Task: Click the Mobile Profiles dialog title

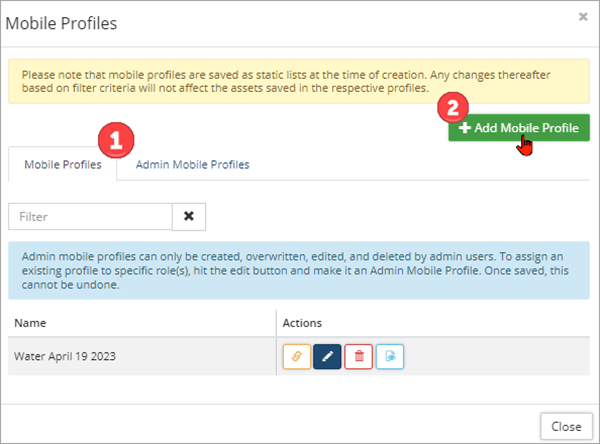Action: pyautogui.click(x=62, y=21)
